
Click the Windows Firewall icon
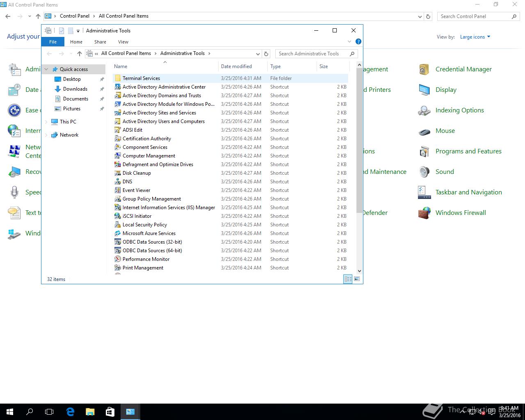pos(424,213)
